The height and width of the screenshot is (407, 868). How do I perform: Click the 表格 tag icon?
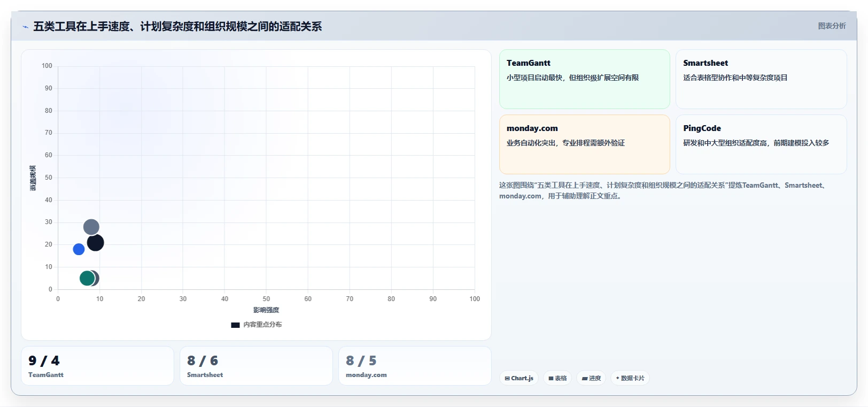click(x=551, y=378)
